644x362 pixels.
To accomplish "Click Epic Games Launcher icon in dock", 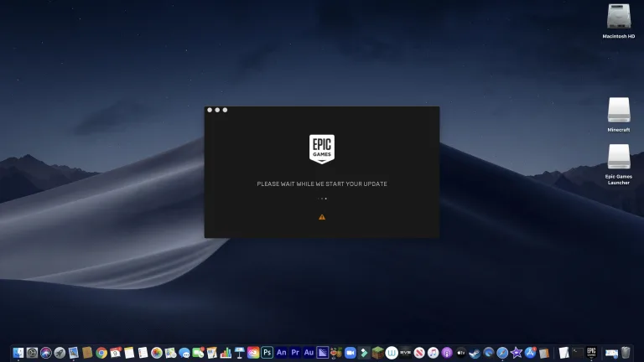I will (x=591, y=353).
